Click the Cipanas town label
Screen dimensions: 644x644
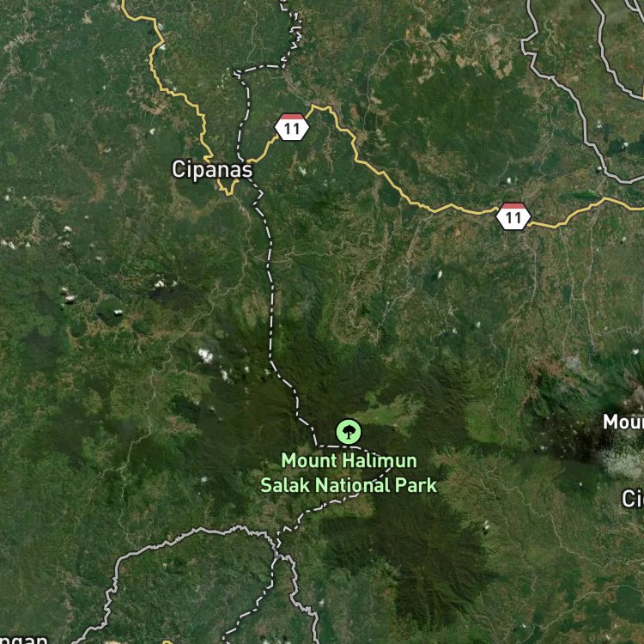(x=212, y=170)
